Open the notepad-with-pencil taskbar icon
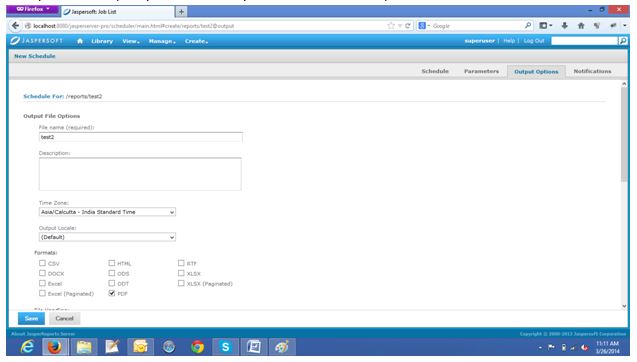Screen dimensions: 637x362 (x=112, y=347)
